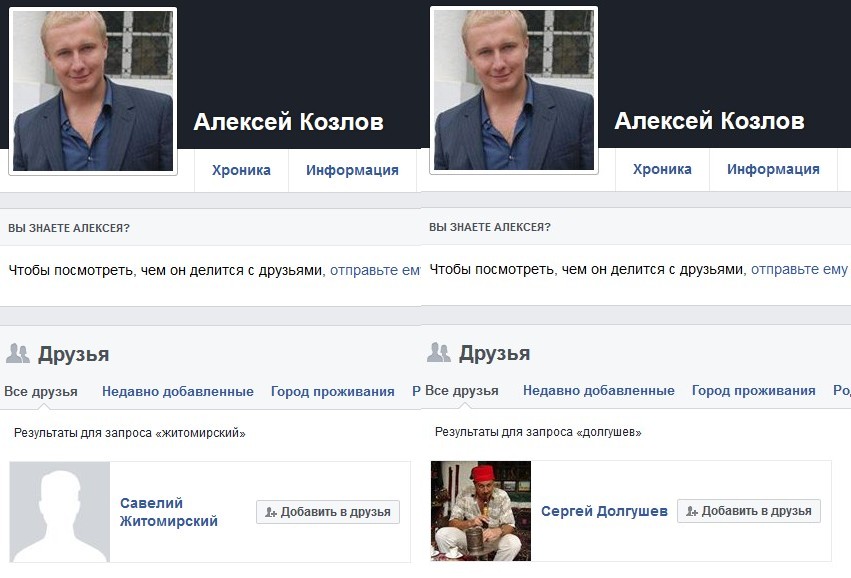851x578 pixels.
Task: Select the left Город проживания filter
Action: [333, 391]
